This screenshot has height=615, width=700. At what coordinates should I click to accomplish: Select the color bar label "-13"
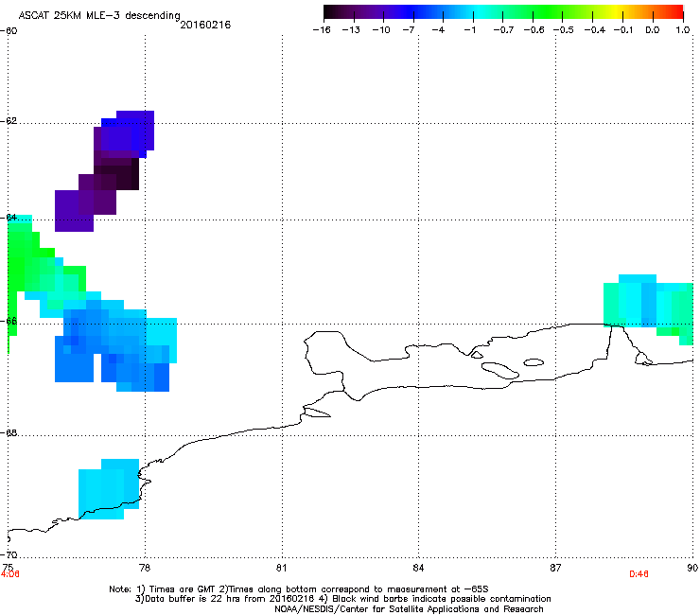(351, 30)
